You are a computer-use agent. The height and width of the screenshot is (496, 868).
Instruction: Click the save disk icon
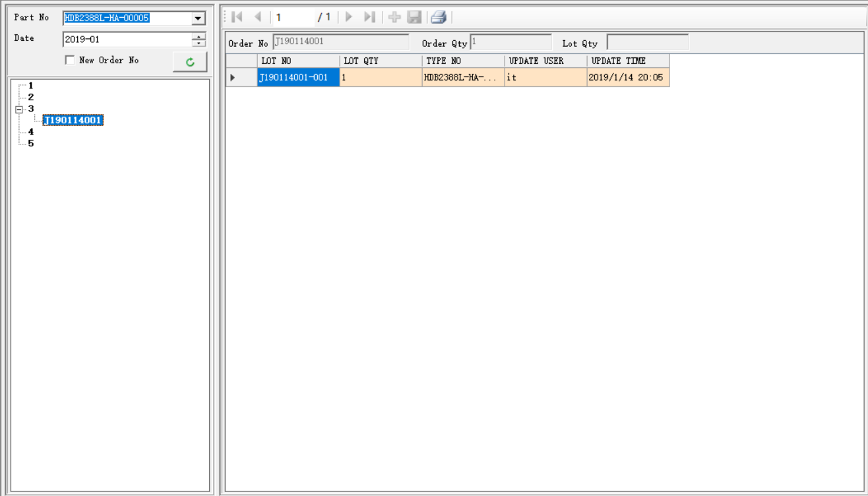tap(414, 17)
